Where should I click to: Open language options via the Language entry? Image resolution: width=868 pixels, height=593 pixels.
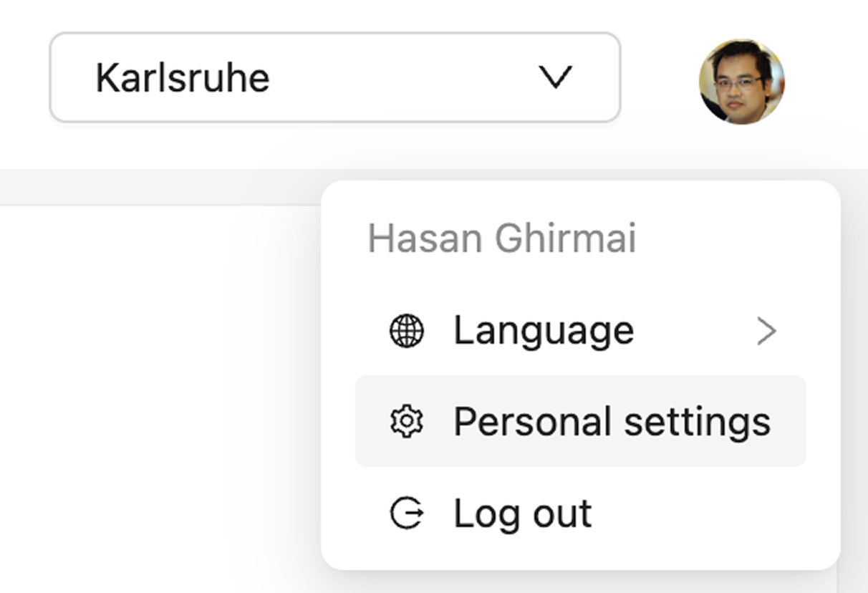click(545, 330)
